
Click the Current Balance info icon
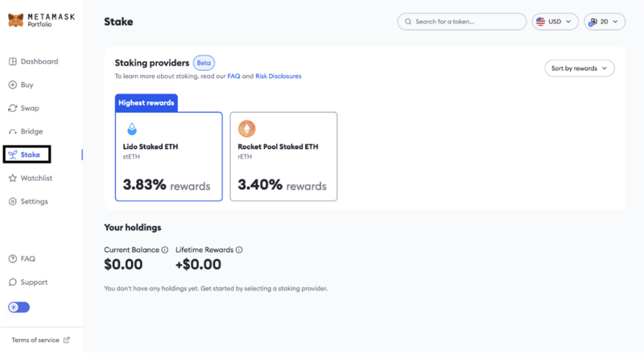(x=165, y=250)
